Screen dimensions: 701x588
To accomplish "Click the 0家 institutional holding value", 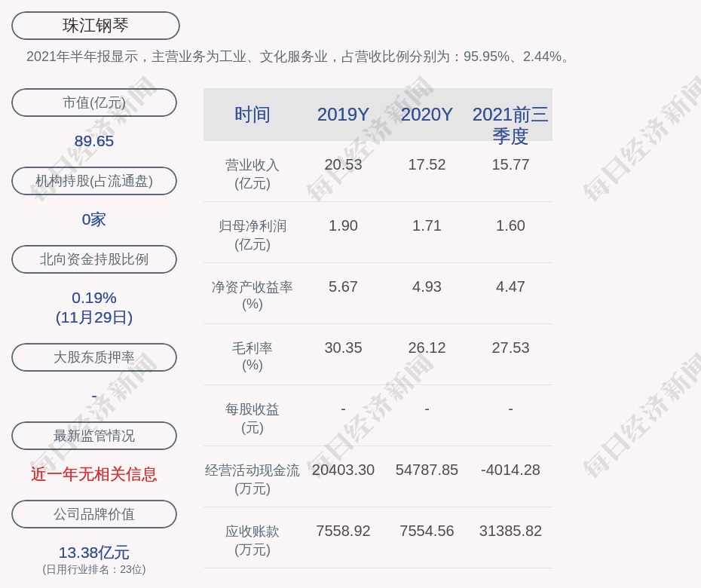I will tap(94, 219).
